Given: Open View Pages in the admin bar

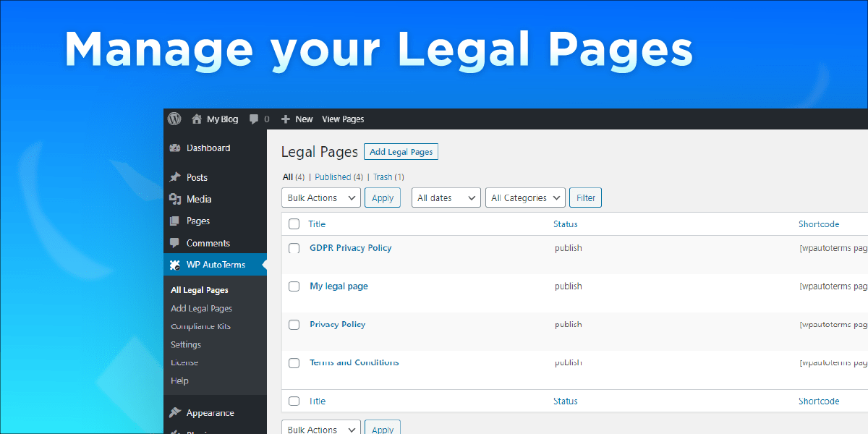Looking at the screenshot, I should tap(343, 119).
